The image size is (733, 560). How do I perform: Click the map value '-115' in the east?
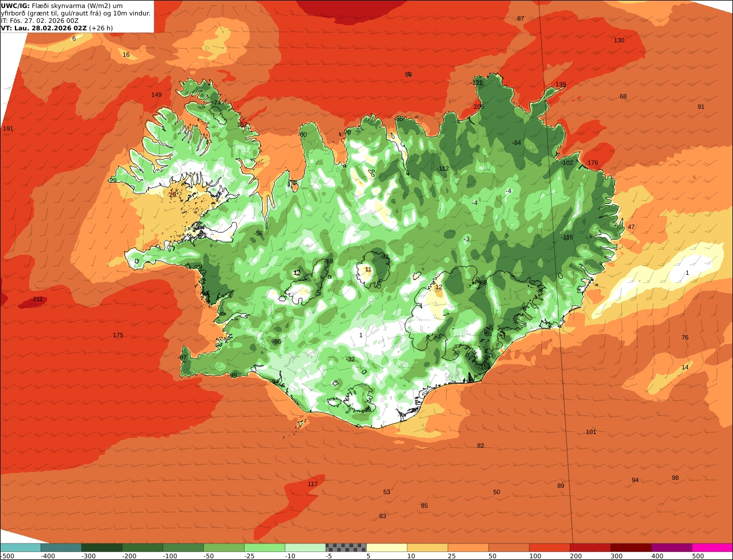(x=566, y=237)
